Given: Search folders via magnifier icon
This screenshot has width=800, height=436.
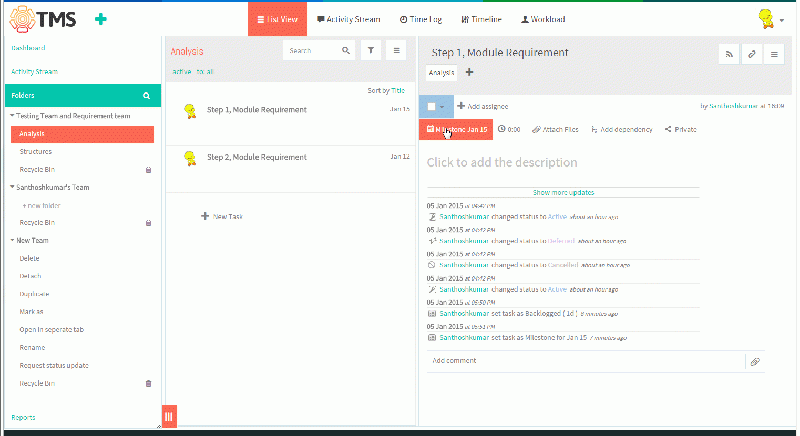Looking at the screenshot, I should 146,95.
